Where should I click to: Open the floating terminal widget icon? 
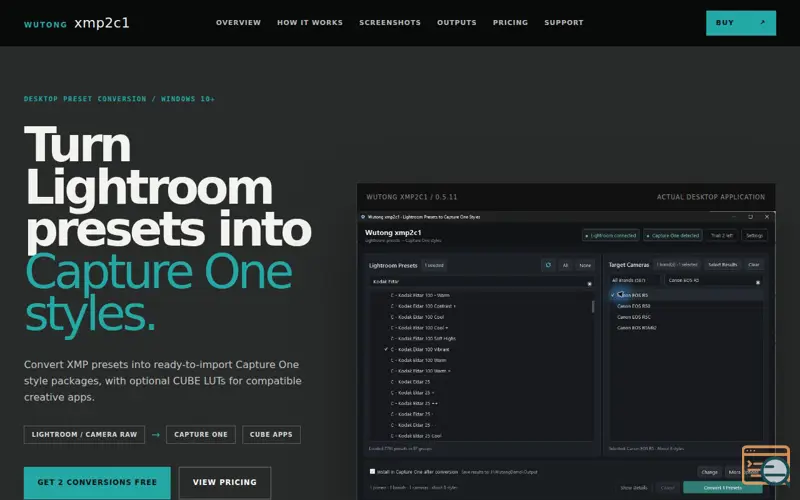coord(766,465)
